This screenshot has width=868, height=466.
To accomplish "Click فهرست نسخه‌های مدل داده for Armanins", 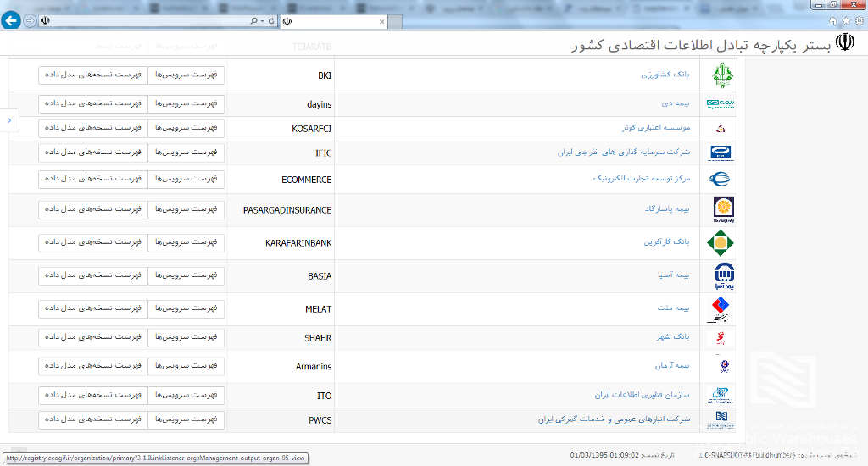I will coord(93,366).
